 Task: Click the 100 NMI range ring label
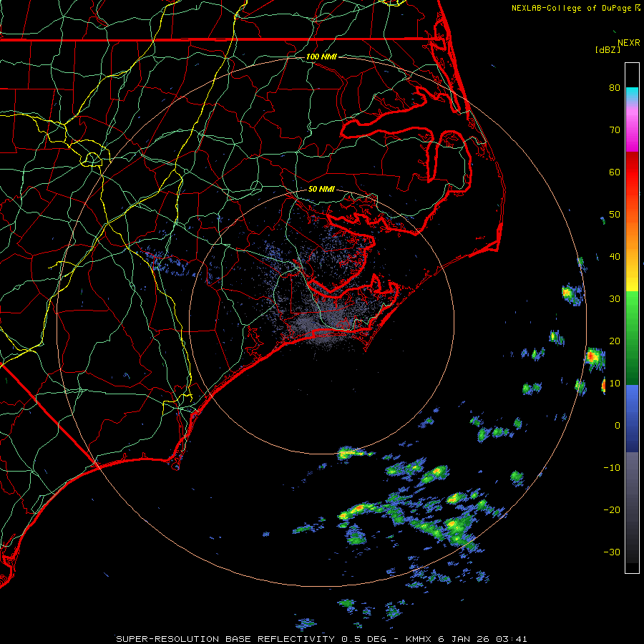pos(321,57)
